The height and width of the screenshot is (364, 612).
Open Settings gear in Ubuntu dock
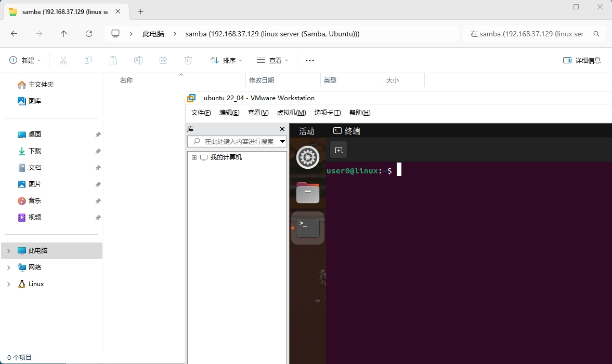tap(308, 157)
